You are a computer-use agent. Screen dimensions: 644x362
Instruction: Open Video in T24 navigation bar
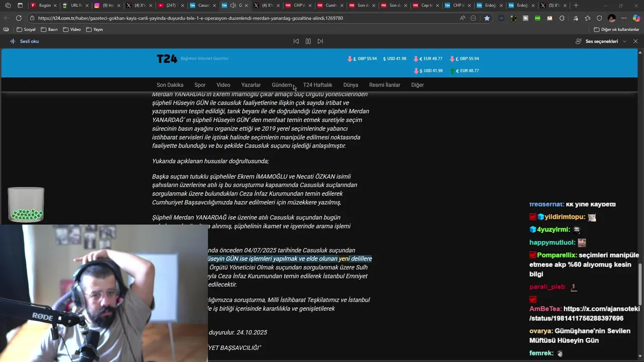point(223,85)
